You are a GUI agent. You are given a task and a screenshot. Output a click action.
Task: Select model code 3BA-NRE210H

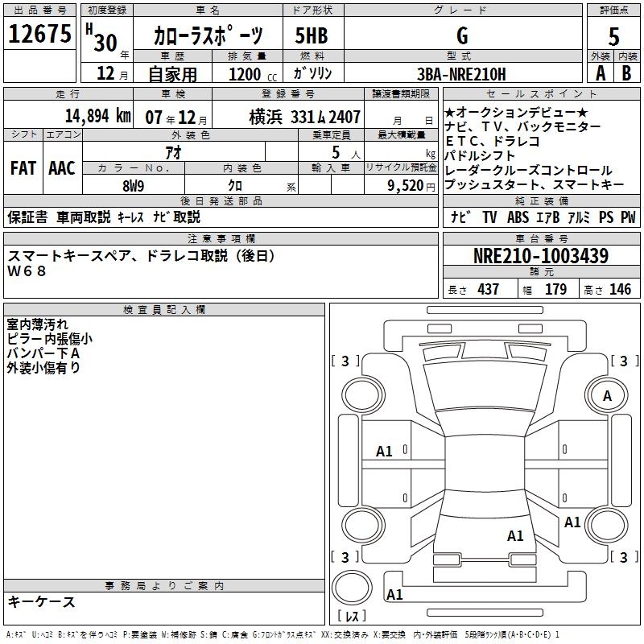pyautogui.click(x=461, y=74)
